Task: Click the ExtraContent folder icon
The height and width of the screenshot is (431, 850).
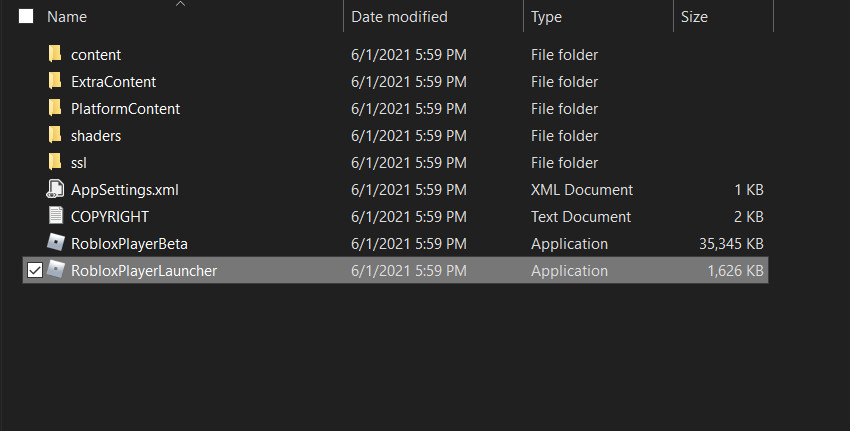Action: point(55,81)
